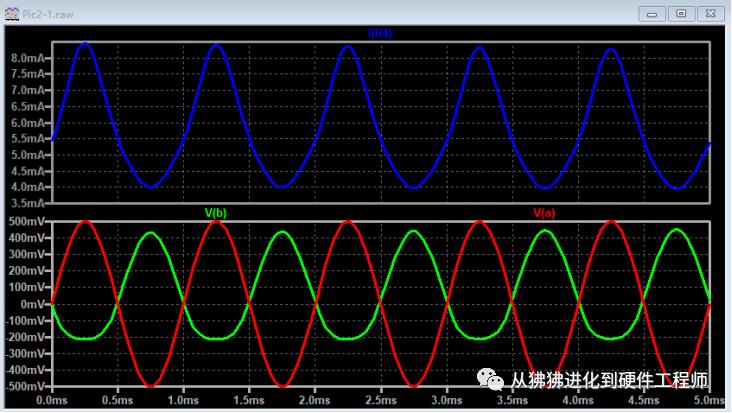The height and width of the screenshot is (413, 732).
Task: Click the 0.5ms time axis label
Action: [x=118, y=400]
